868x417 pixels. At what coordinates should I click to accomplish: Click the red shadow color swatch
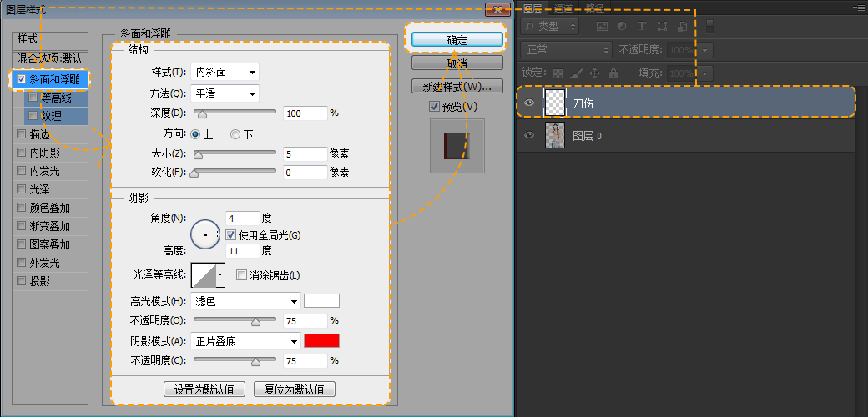click(x=321, y=341)
